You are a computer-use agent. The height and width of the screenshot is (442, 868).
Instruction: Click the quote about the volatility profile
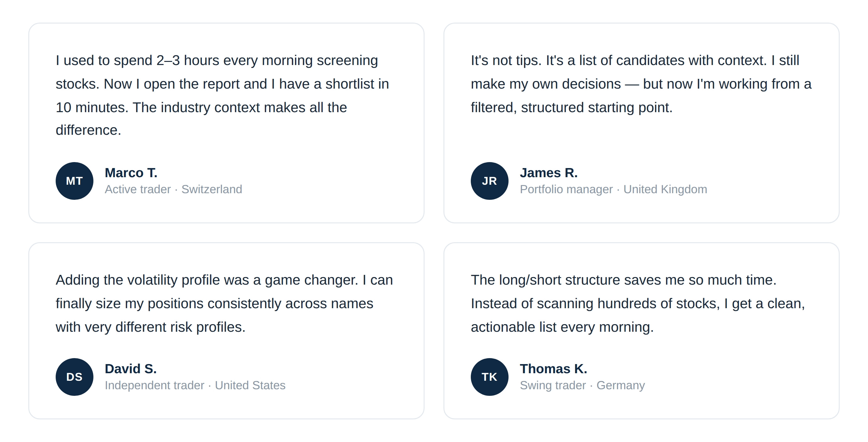click(224, 303)
